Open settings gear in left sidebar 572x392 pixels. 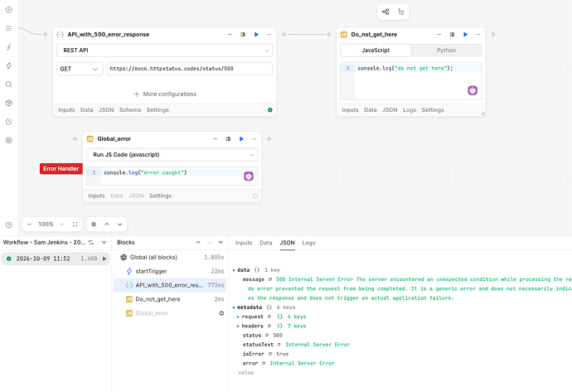click(x=9, y=140)
